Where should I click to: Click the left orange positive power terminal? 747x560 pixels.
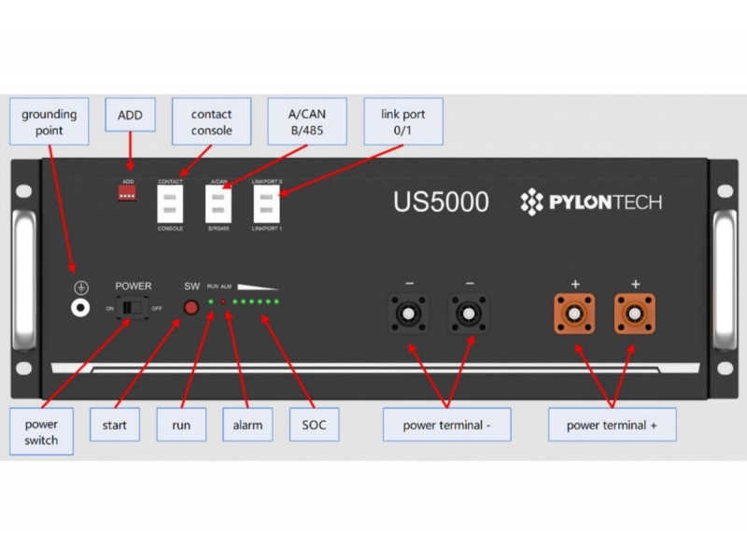pyautogui.click(x=577, y=314)
